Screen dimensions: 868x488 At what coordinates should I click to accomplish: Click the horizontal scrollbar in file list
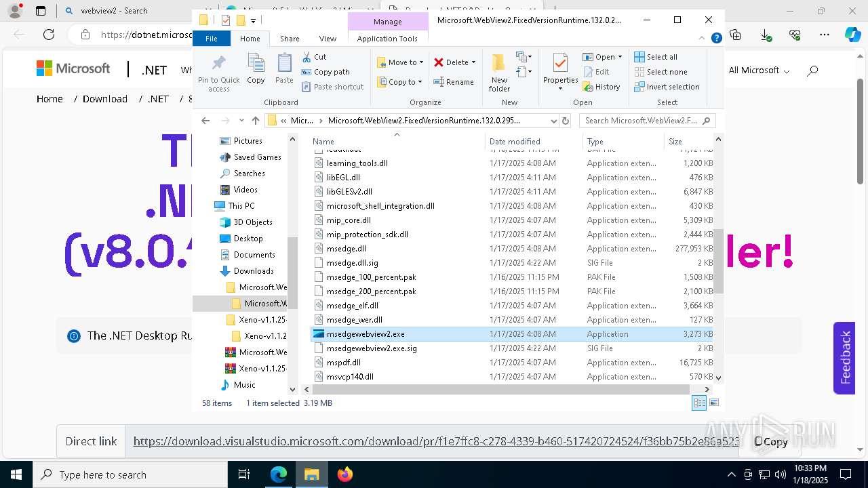click(x=501, y=390)
